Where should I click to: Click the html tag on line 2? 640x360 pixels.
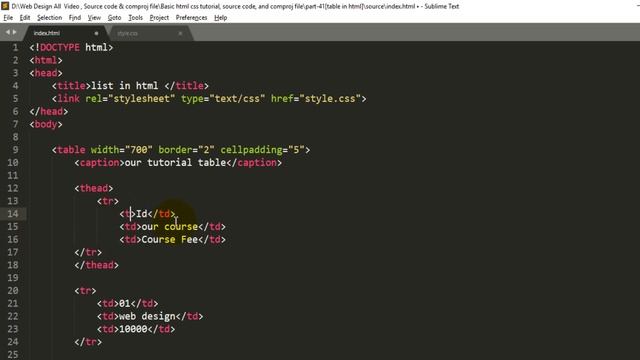tap(46, 60)
